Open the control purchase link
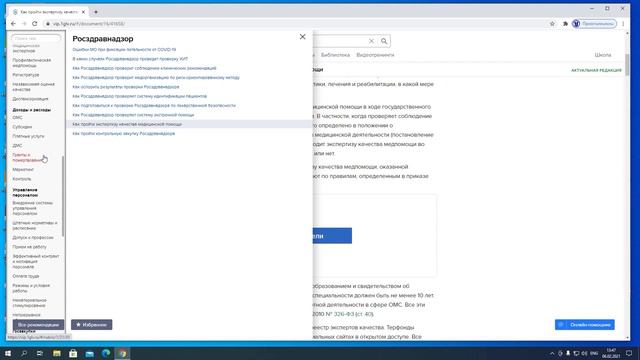The height and width of the screenshot is (360, 640). [124, 133]
